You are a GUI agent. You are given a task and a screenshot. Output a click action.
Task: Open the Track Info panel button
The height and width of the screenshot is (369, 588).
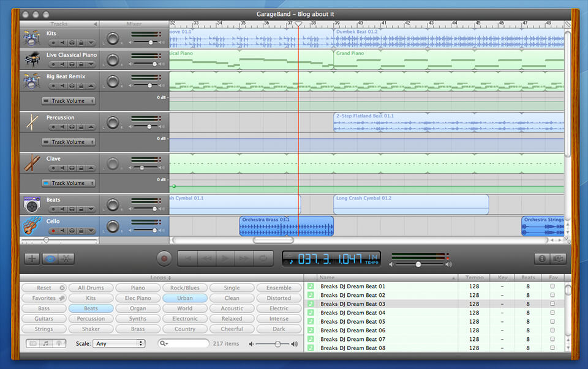pyautogui.click(x=542, y=258)
